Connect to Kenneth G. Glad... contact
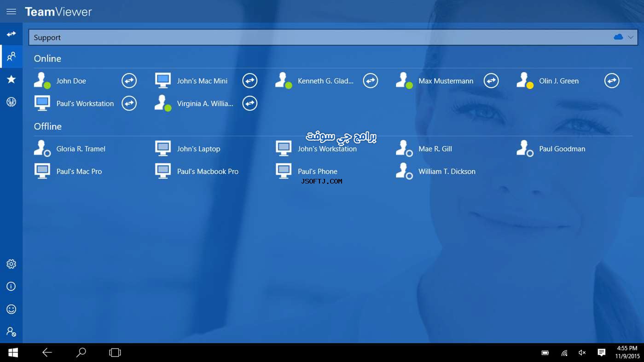 [x=371, y=81]
